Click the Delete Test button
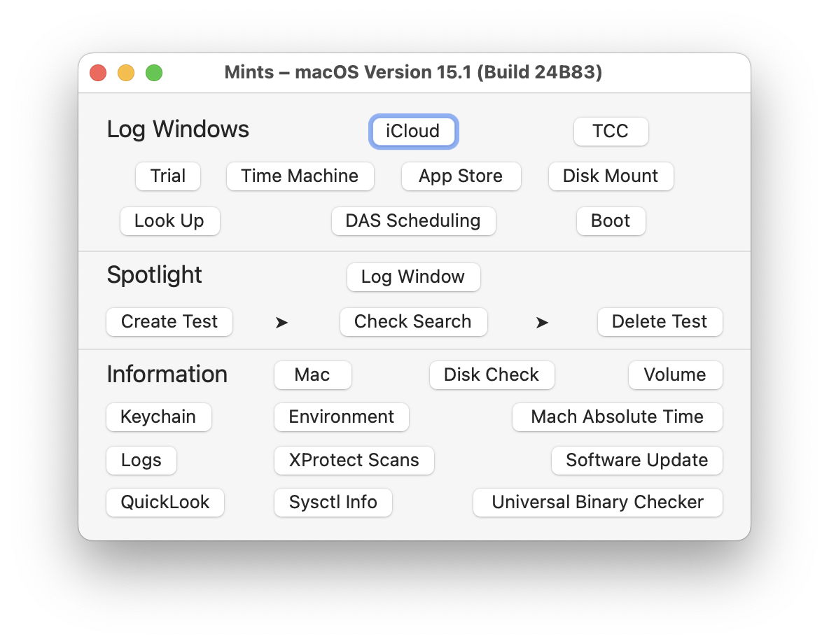The width and height of the screenshot is (829, 644). pyautogui.click(x=660, y=321)
